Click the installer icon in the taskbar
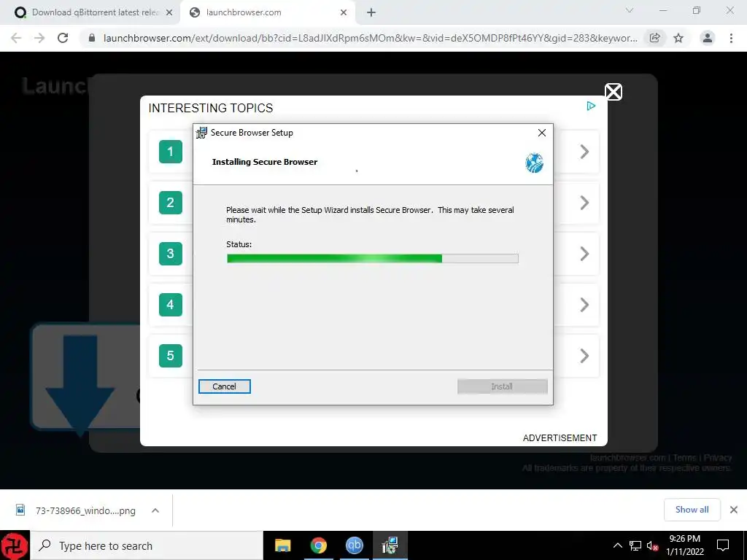This screenshot has width=747, height=560. coord(390,545)
